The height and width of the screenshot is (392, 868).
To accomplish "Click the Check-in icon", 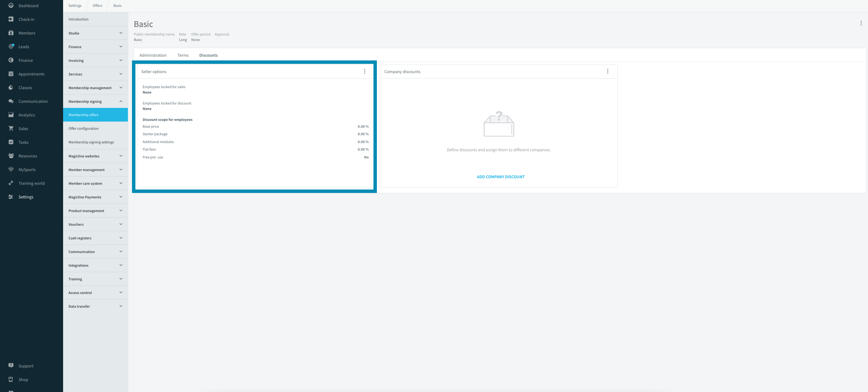I will (x=11, y=19).
